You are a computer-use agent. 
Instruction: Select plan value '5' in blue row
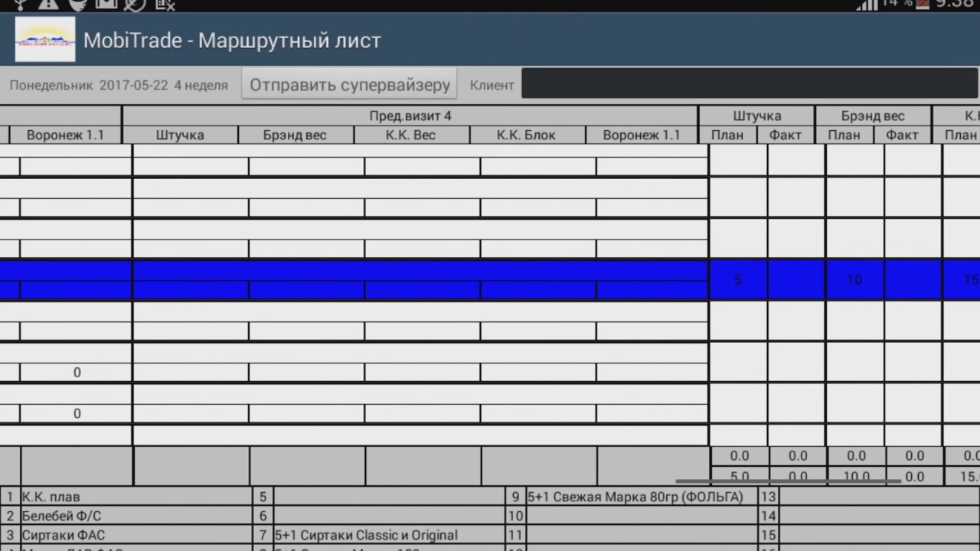pyautogui.click(x=738, y=280)
